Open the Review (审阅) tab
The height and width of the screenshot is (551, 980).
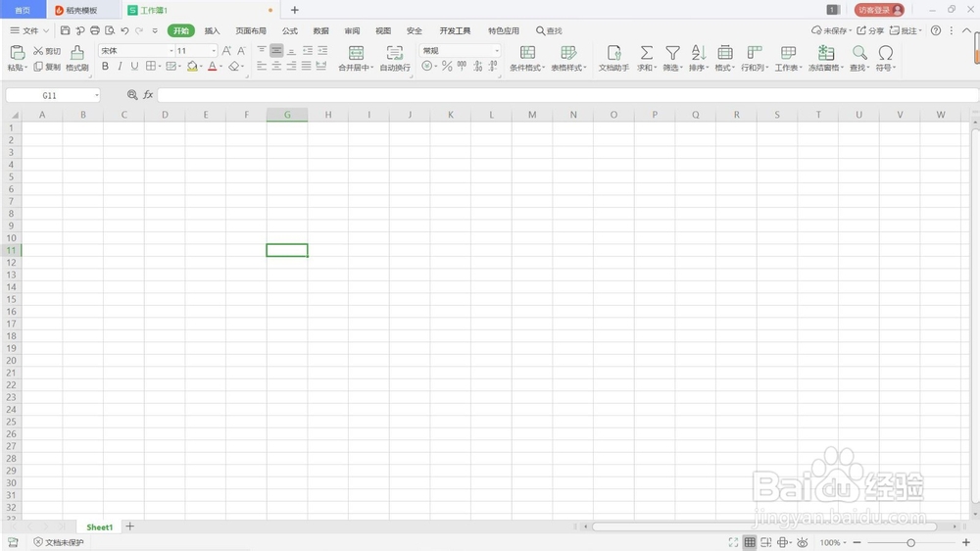[x=352, y=30]
